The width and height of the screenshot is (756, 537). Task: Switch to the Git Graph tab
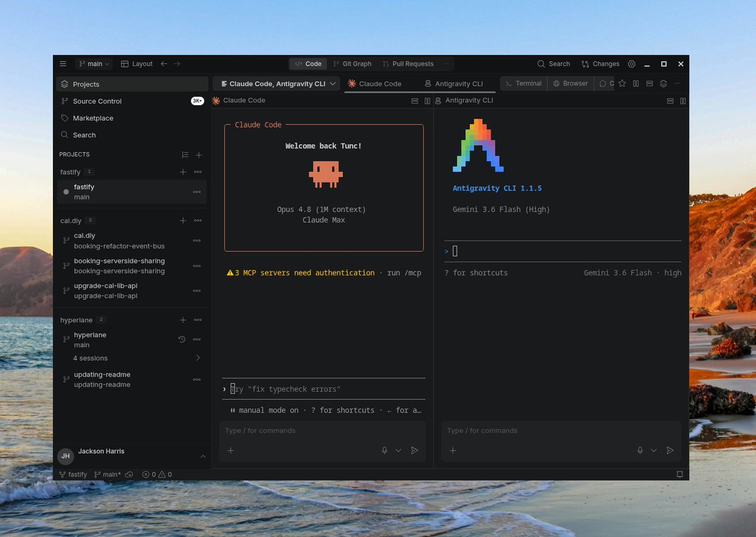[x=352, y=64]
